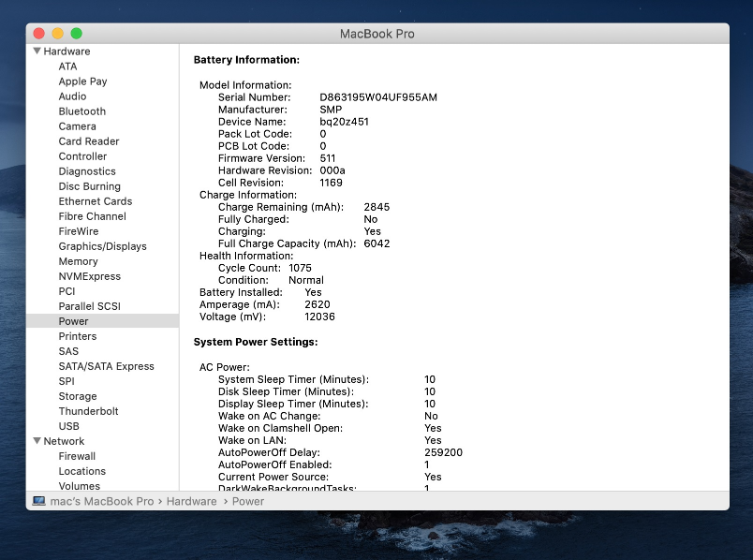Image resolution: width=753 pixels, height=560 pixels.
Task: Collapse the Hardware section triangle
Action: point(37,51)
